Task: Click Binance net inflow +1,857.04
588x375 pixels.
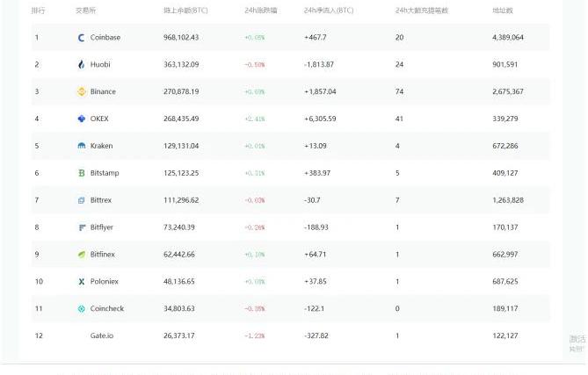Action: [x=320, y=91]
